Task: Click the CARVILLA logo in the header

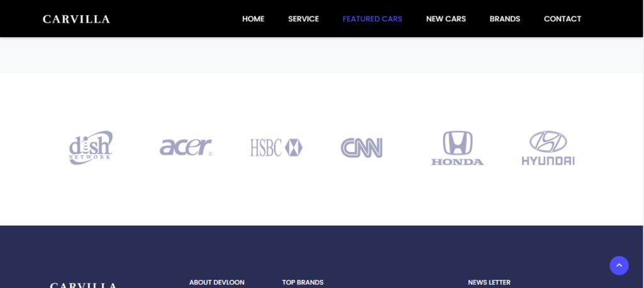Action: 76,19
